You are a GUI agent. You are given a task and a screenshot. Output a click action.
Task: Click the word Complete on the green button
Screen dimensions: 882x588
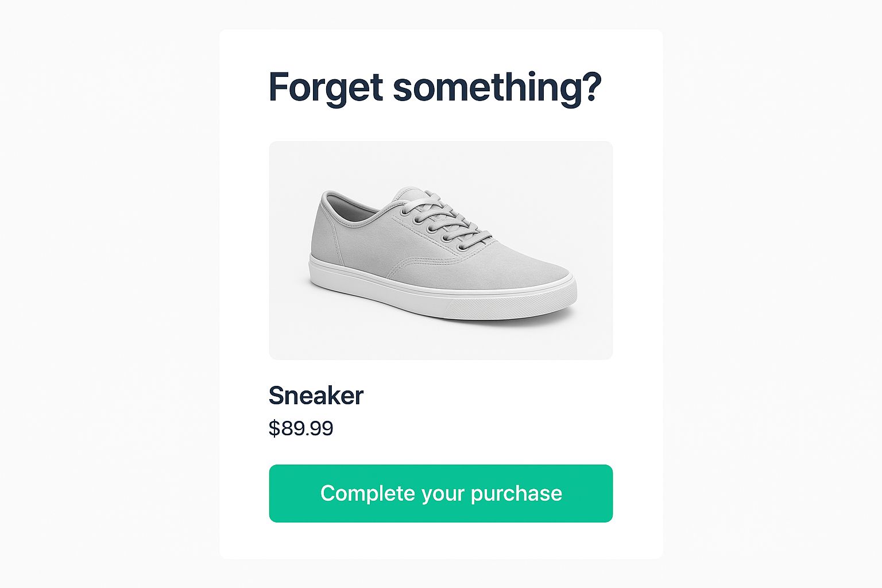coord(367,493)
